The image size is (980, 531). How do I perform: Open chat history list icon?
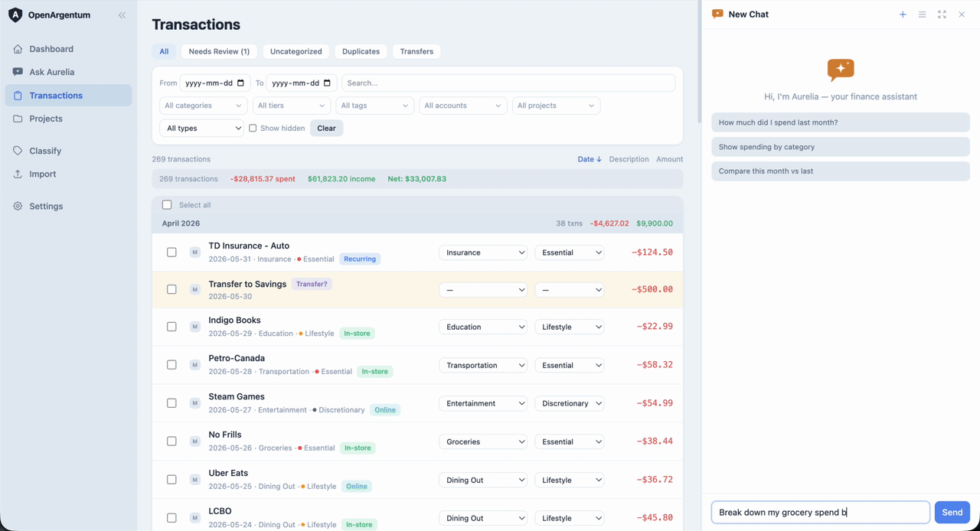922,15
